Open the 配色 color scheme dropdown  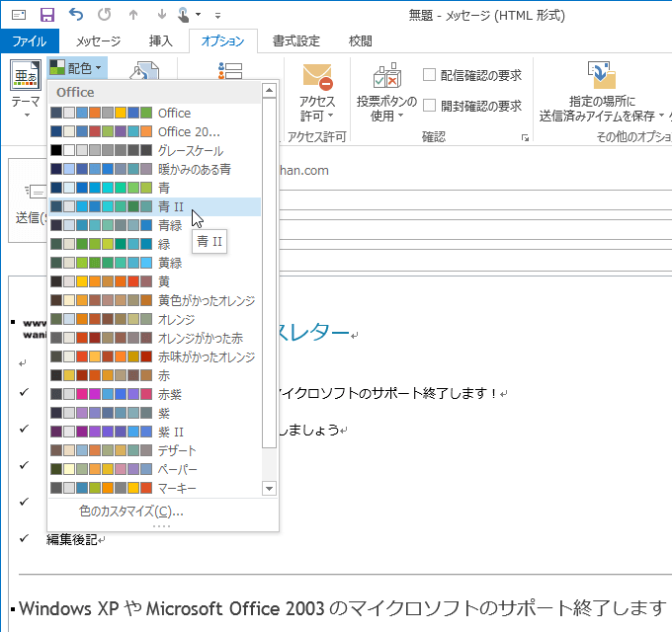point(77,68)
